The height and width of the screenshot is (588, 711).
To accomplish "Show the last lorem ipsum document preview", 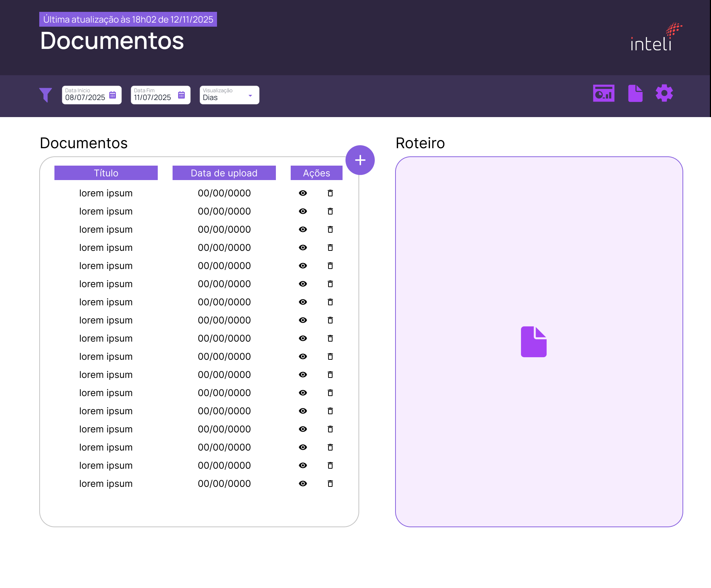I will coord(303,484).
